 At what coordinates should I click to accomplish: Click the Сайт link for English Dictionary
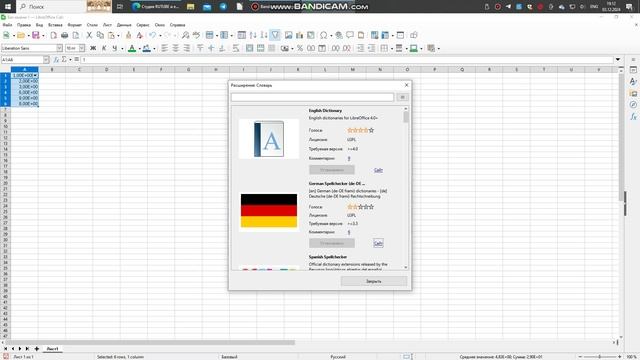pos(378,170)
